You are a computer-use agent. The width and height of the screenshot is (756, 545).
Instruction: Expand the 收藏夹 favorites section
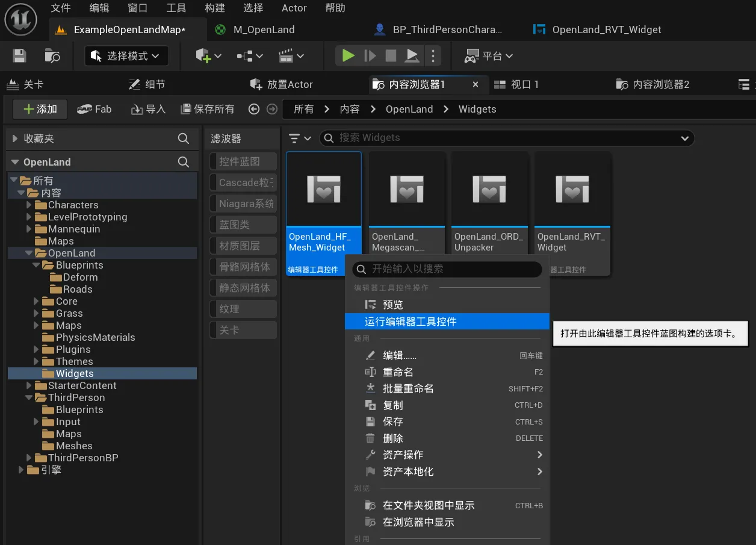(15, 139)
